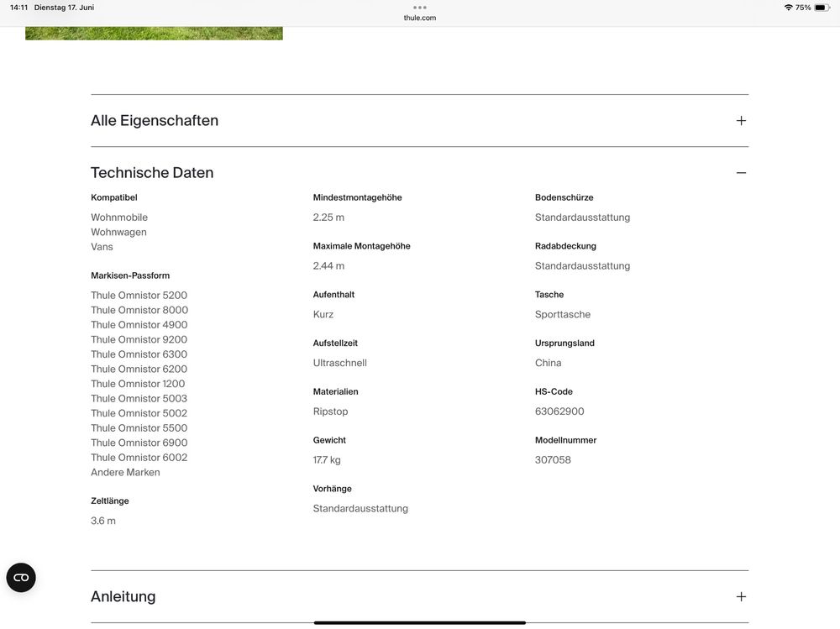Image resolution: width=840 pixels, height=629 pixels.
Task: Select Standardausstattung under Vorhänge
Action: point(360,508)
